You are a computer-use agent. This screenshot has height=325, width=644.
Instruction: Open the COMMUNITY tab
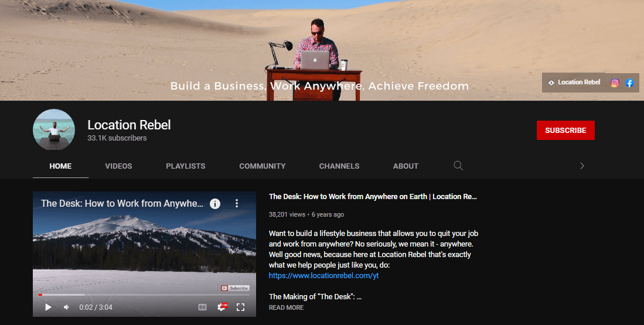[x=263, y=166]
